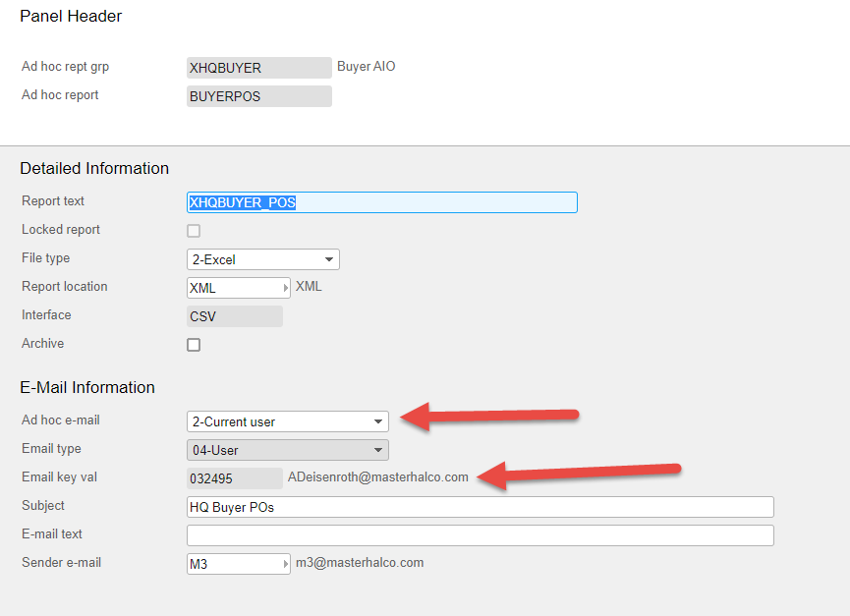Click the Subject label
This screenshot has width=850, height=616.
tap(43, 506)
